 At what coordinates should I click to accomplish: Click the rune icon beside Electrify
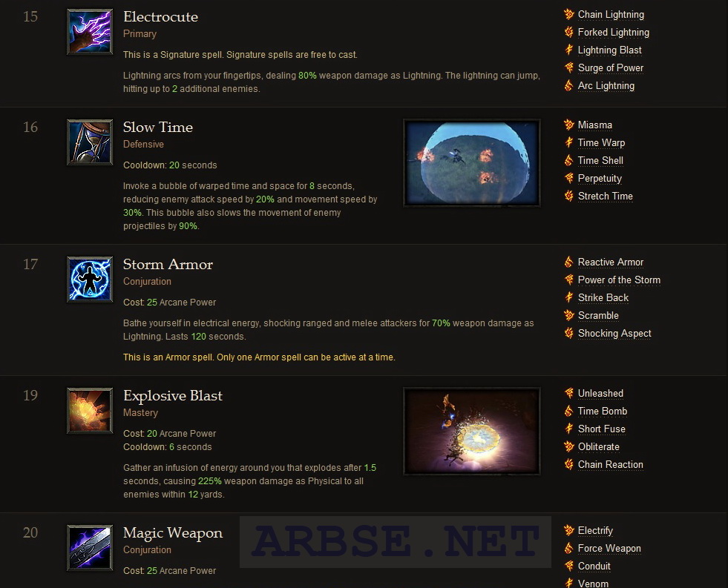568,530
